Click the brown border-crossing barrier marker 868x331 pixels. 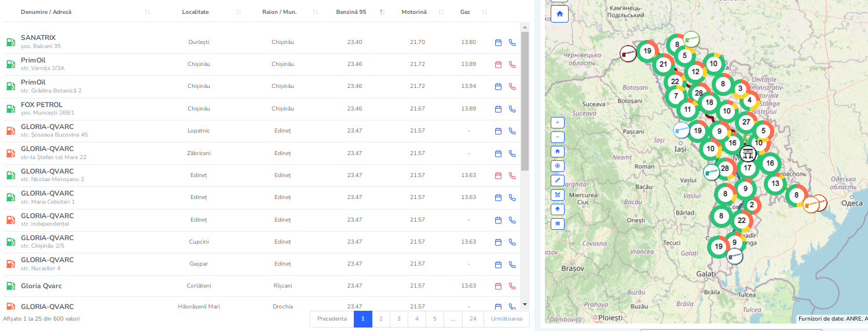click(x=627, y=53)
